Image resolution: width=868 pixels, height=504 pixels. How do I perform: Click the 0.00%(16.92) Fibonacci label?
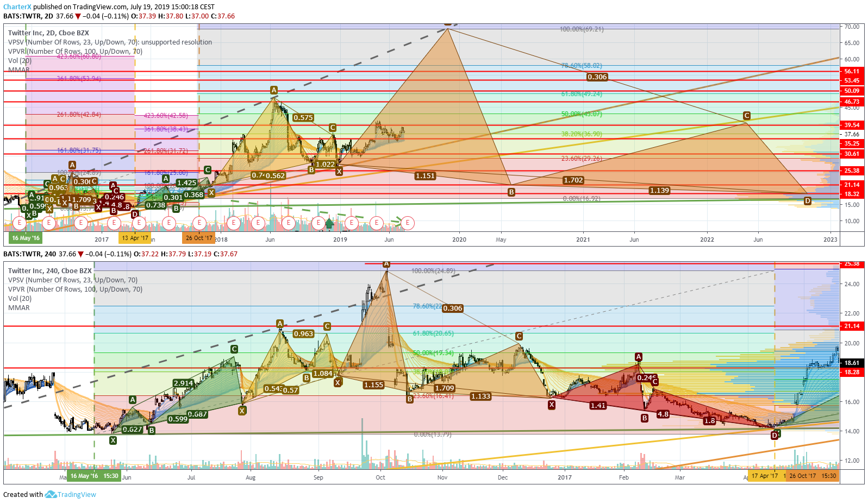click(582, 199)
